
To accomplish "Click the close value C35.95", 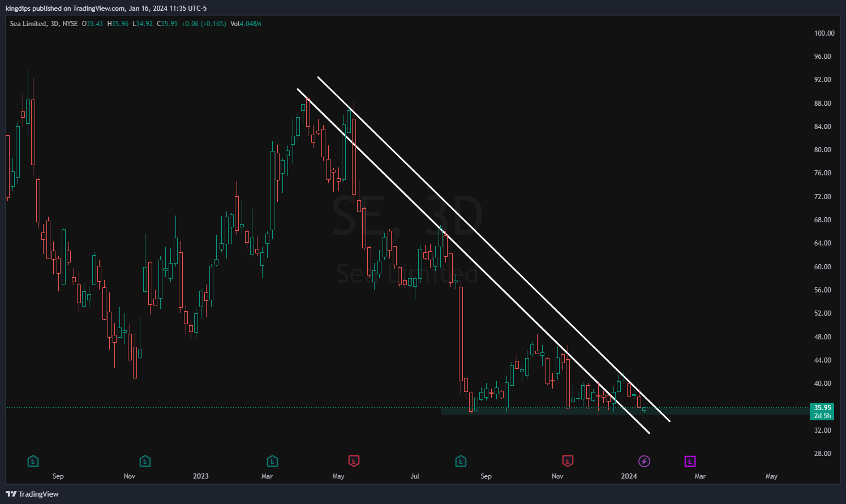I will (x=168, y=24).
